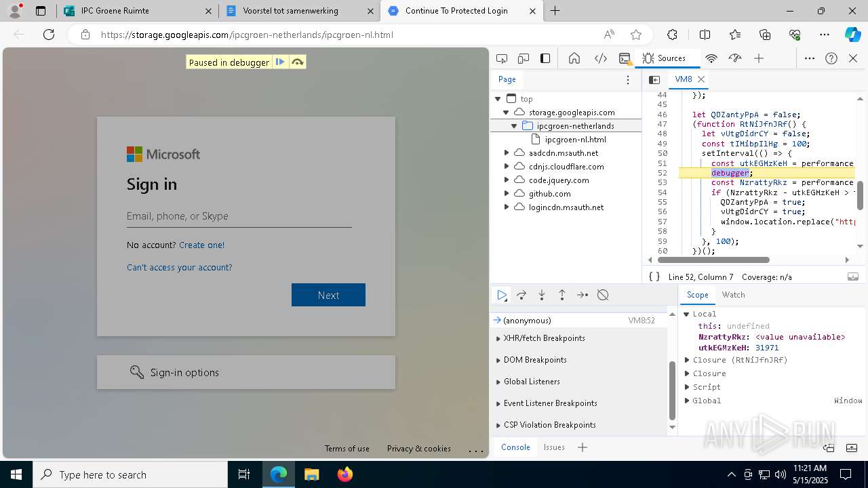868x488 pixels.
Task: Switch to the Watch tab
Action: [734, 295]
